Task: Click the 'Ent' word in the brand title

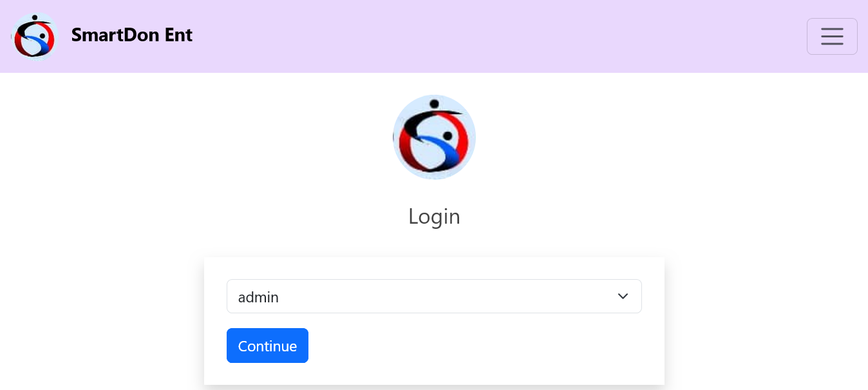Action: tap(179, 35)
